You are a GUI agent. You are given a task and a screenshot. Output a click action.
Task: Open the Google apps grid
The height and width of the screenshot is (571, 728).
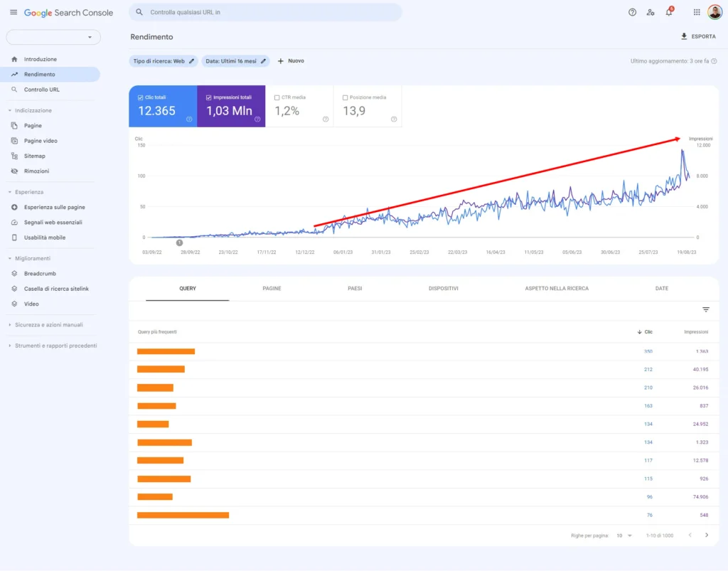tap(695, 12)
